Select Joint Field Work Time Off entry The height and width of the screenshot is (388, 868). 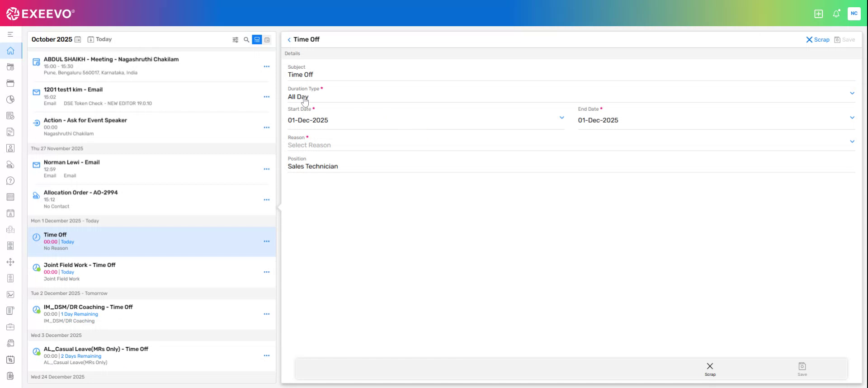[x=151, y=272]
